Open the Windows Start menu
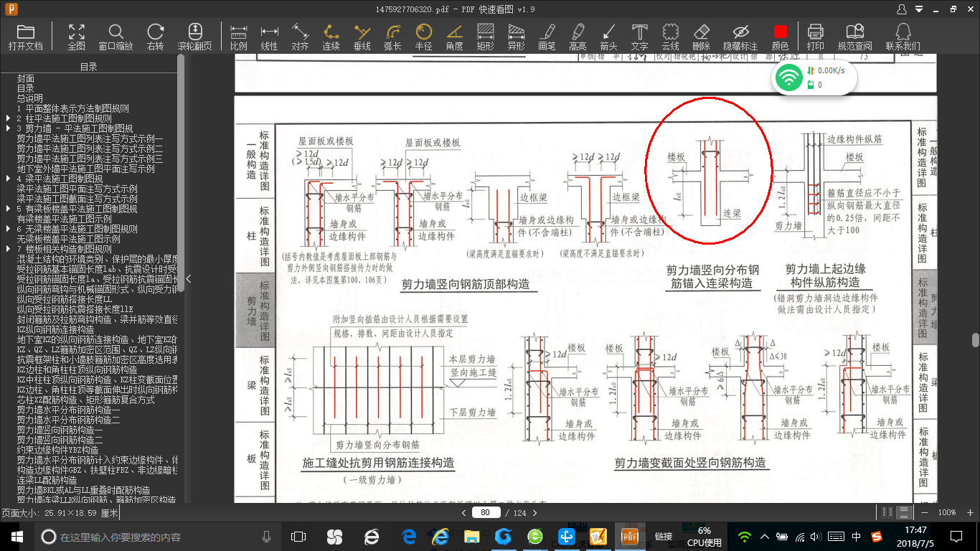 17,537
